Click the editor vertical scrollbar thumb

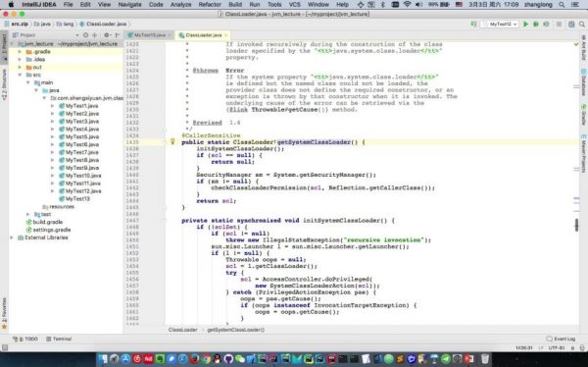(x=576, y=225)
